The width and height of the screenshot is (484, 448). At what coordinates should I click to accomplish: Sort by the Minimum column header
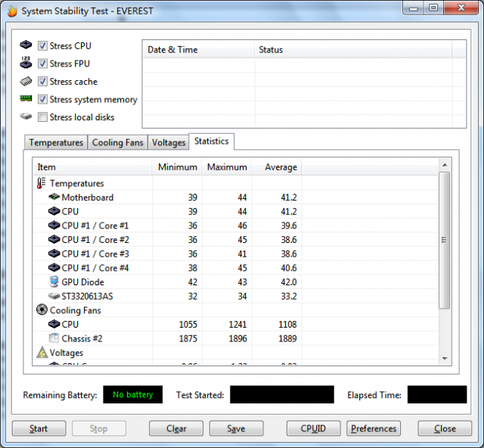tap(177, 167)
